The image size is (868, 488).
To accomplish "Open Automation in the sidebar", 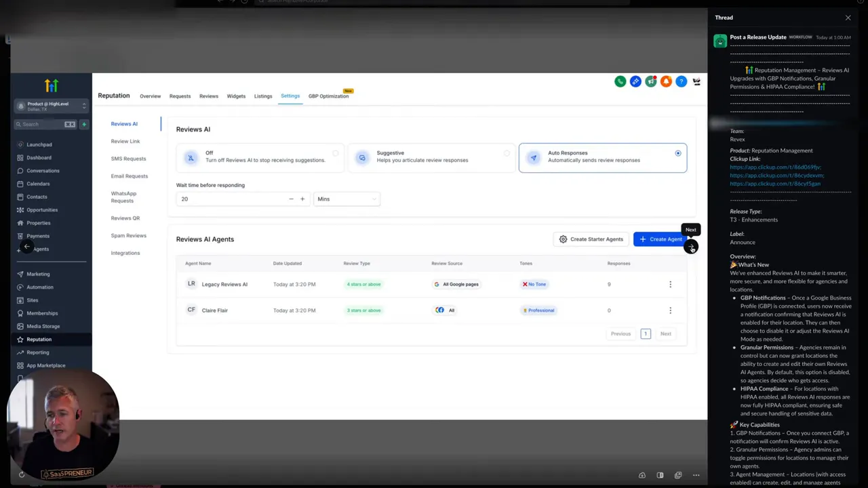I will click(40, 287).
